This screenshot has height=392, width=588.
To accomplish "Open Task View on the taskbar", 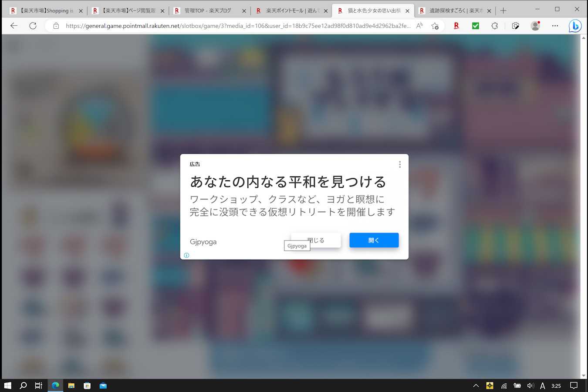I will click(x=39, y=385).
